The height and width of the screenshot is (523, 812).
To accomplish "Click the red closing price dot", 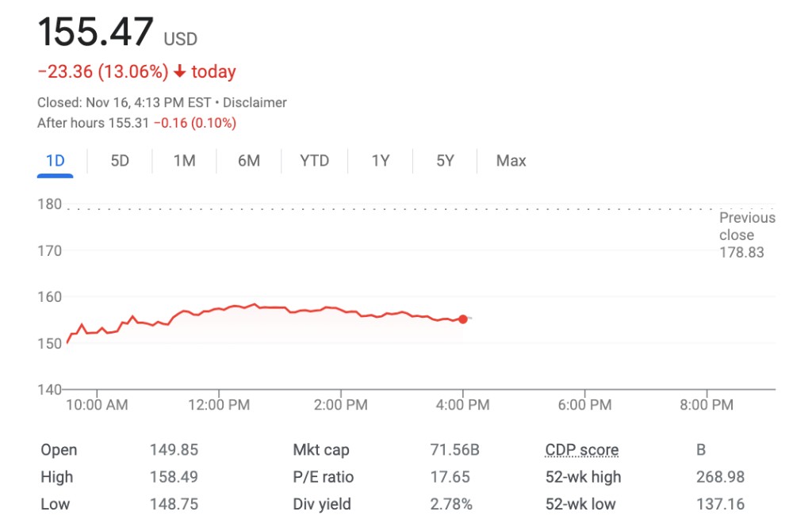I will [463, 319].
